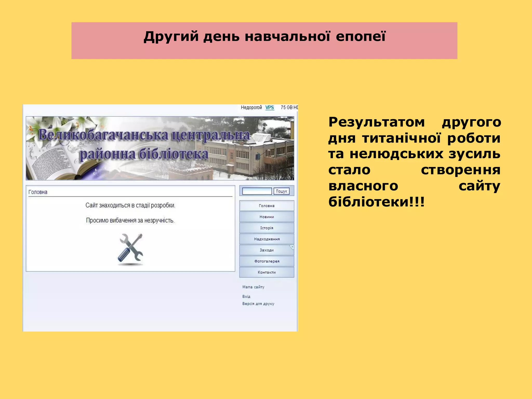This screenshot has width=532, height=399.
Task: Click the Пошук search button
Action: point(281,191)
